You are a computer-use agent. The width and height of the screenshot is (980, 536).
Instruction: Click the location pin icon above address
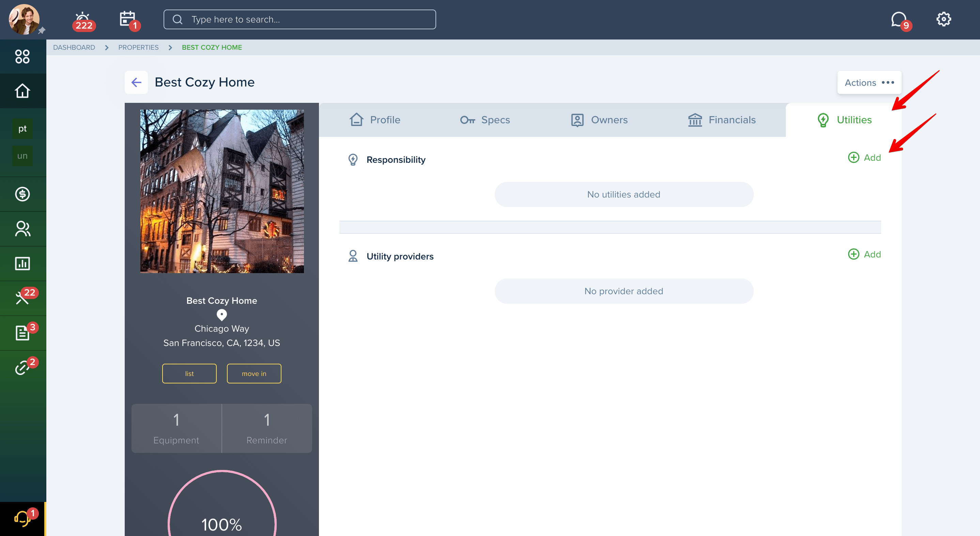point(222,315)
